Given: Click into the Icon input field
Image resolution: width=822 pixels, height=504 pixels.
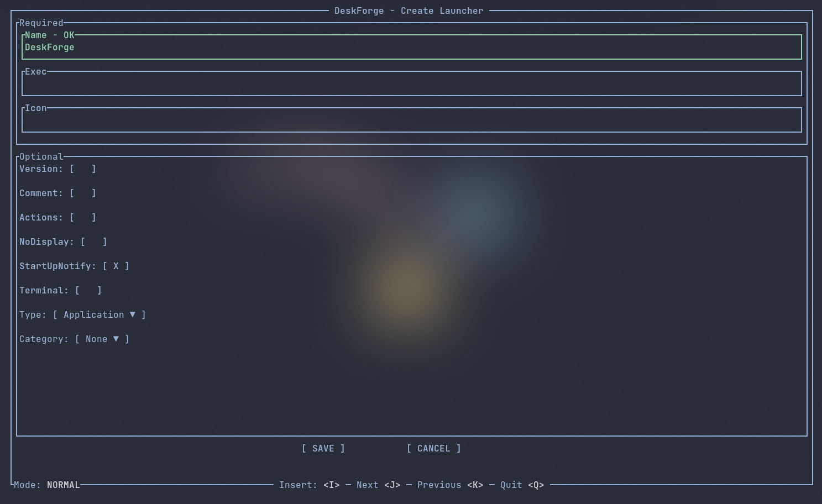Looking at the screenshot, I should point(412,120).
